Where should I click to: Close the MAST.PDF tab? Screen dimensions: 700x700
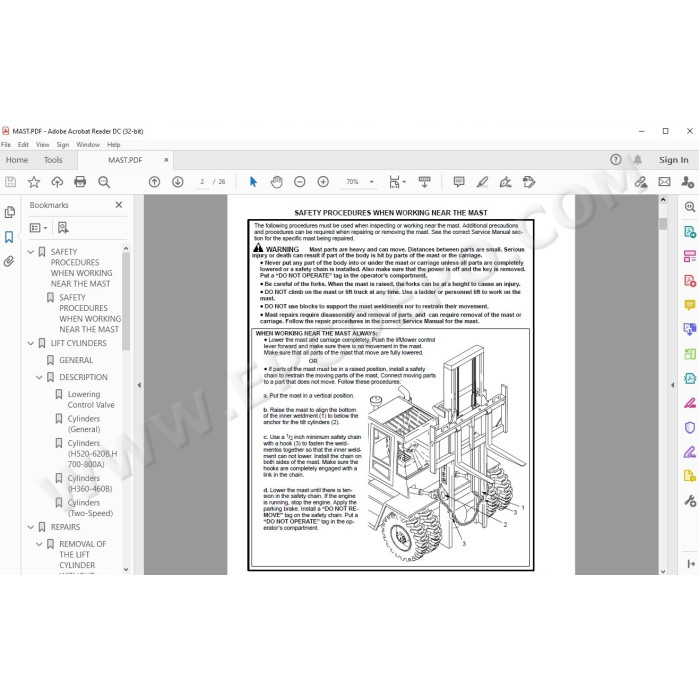click(x=166, y=160)
